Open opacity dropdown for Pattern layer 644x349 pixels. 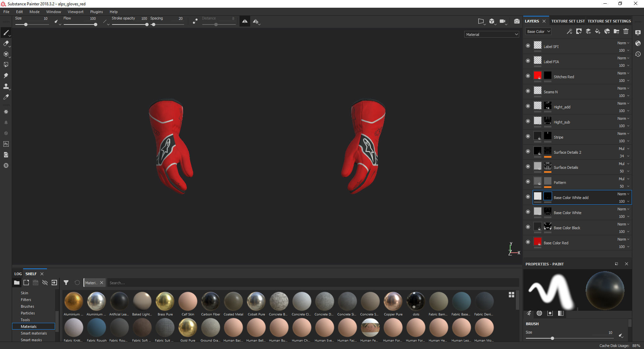click(624, 186)
